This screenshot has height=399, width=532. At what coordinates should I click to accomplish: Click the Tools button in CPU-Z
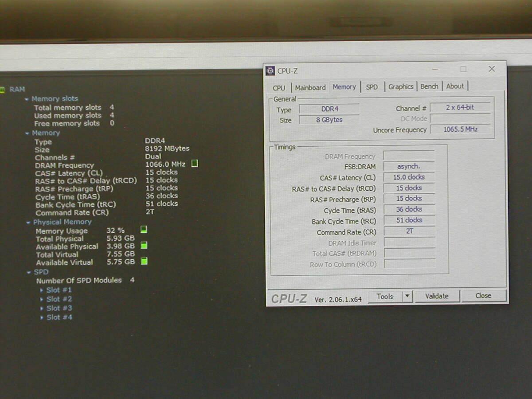[x=385, y=297]
